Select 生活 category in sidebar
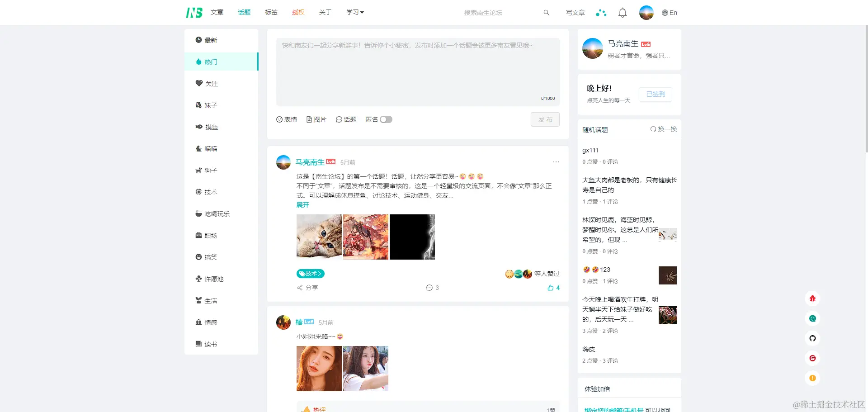 point(222,301)
